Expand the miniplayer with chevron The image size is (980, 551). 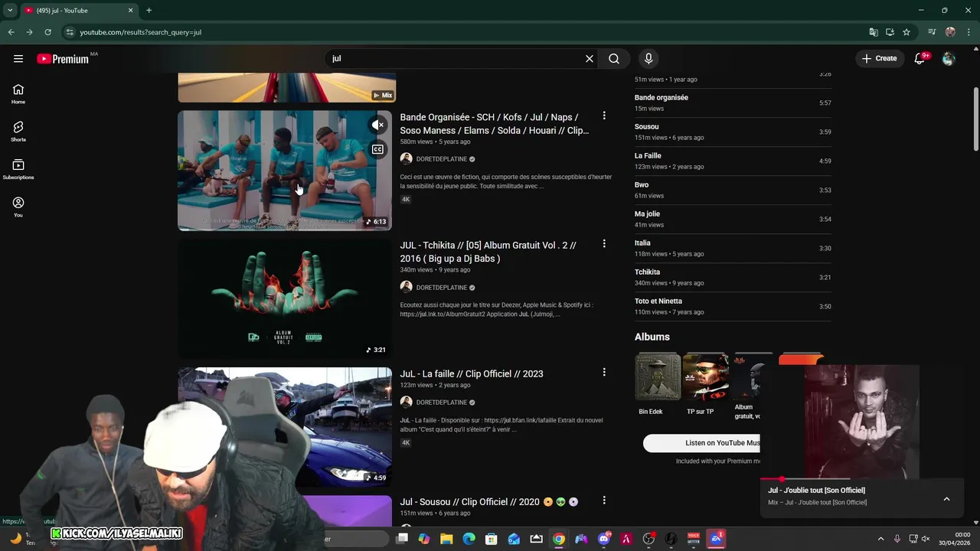(946, 499)
